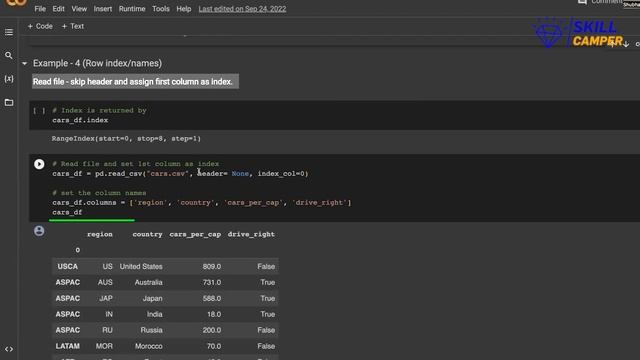Image resolution: width=640 pixels, height=360 pixels.
Task: Open the Tools menu
Action: [161, 9]
